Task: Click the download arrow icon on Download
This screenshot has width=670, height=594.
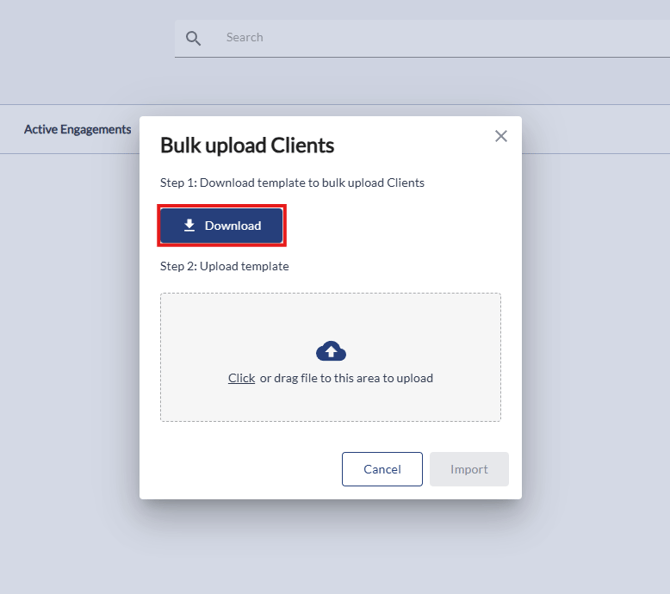Action: pos(189,226)
